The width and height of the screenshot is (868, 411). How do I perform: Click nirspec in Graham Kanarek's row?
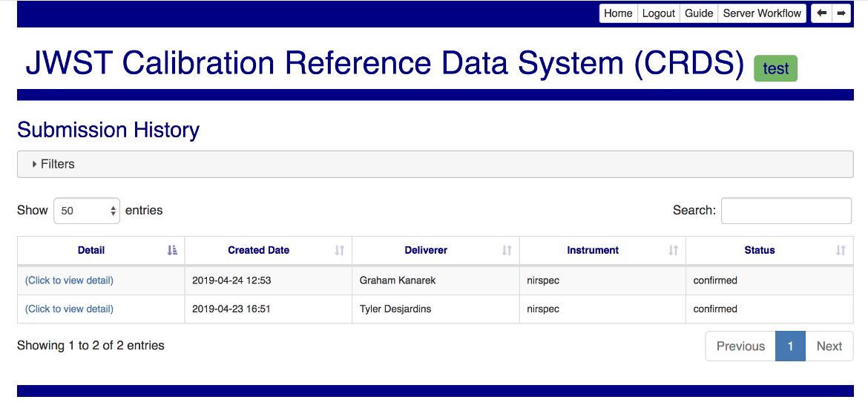pyautogui.click(x=543, y=280)
